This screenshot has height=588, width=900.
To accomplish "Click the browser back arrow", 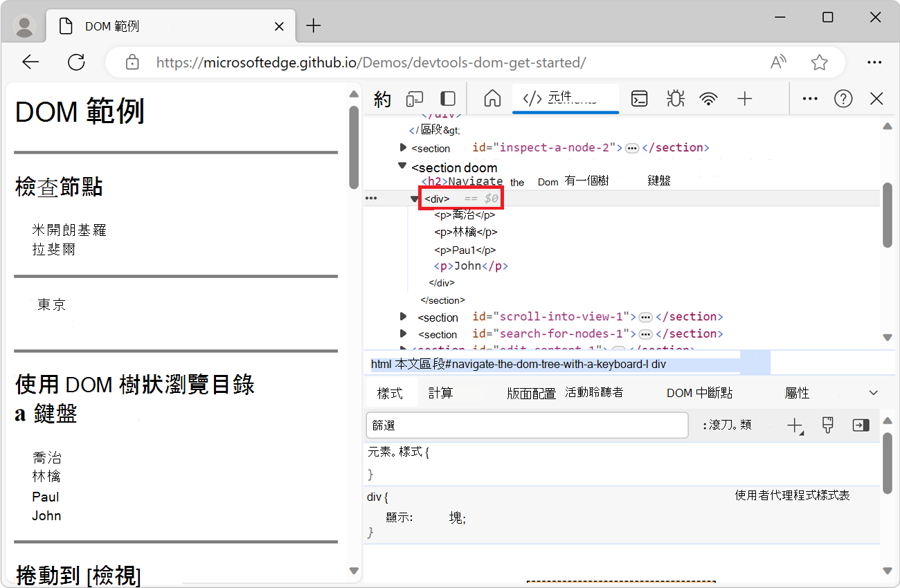I will (x=30, y=62).
